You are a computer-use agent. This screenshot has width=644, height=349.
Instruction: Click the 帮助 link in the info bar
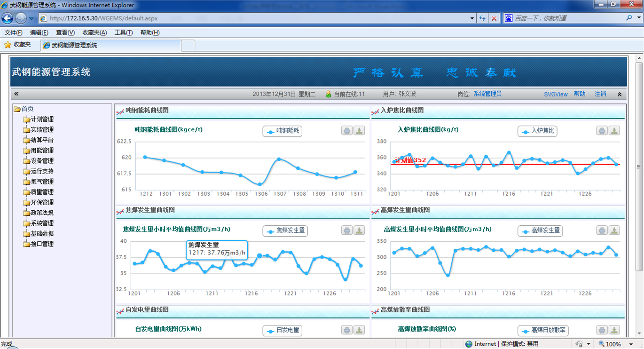click(x=580, y=94)
